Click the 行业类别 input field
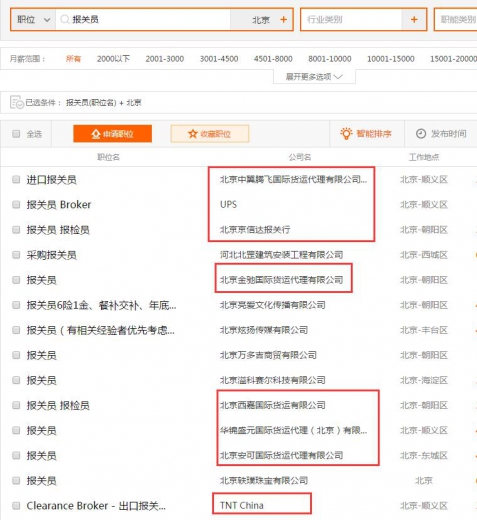 (x=351, y=20)
